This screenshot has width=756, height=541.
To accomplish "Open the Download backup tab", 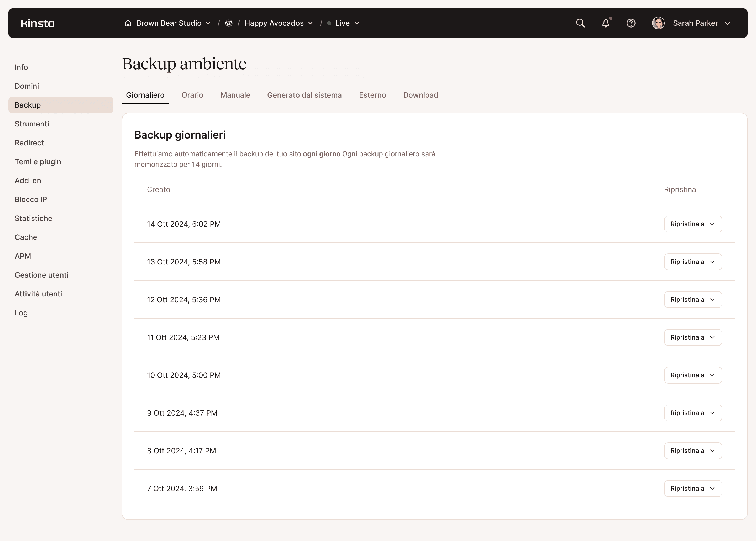I will (x=421, y=95).
